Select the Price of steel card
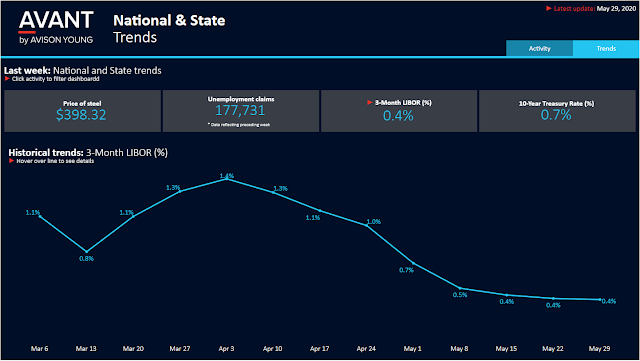Viewport: 640px width, 361px height. point(82,111)
